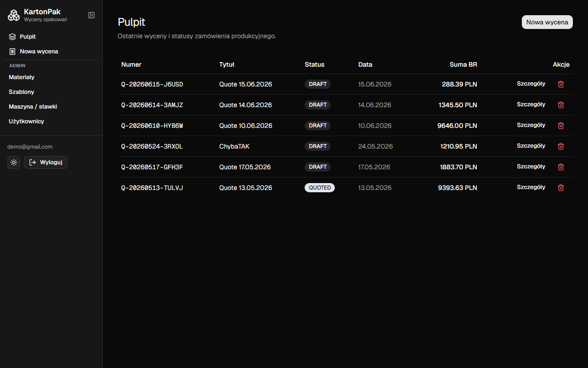Click the top-right Nowa wycena button
Viewport: 588px width, 368px height.
547,22
